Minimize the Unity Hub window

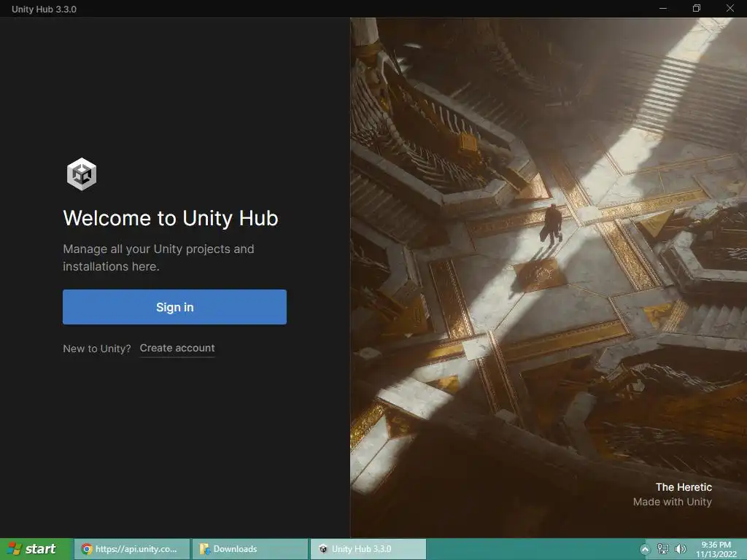click(x=662, y=9)
